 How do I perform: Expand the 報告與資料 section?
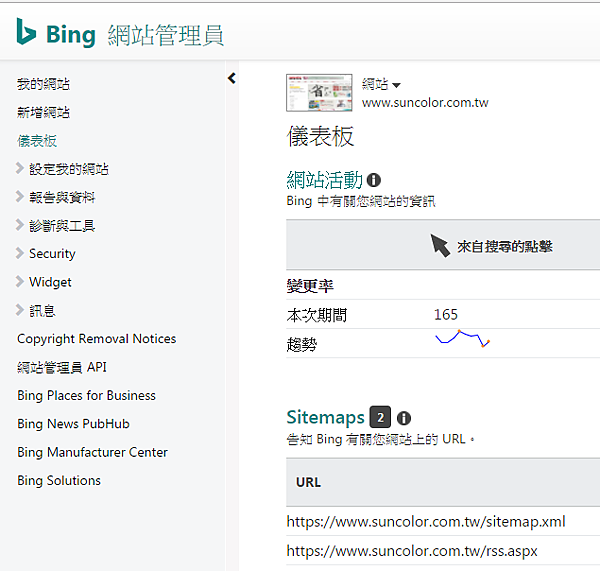coord(20,197)
